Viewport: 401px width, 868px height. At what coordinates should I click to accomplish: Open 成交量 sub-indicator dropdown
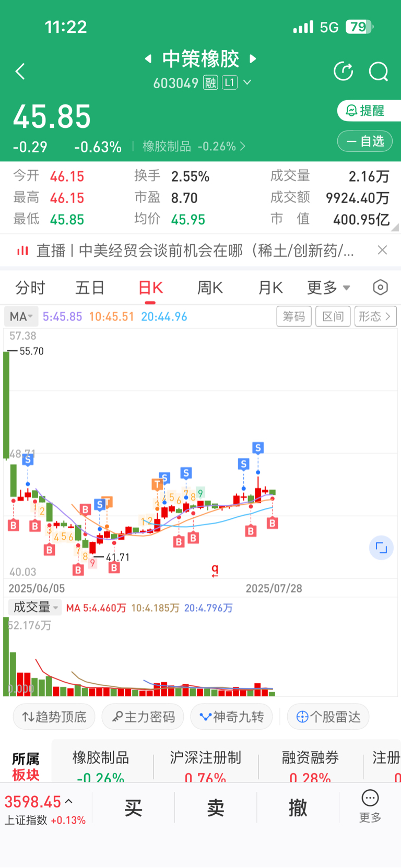coord(35,607)
